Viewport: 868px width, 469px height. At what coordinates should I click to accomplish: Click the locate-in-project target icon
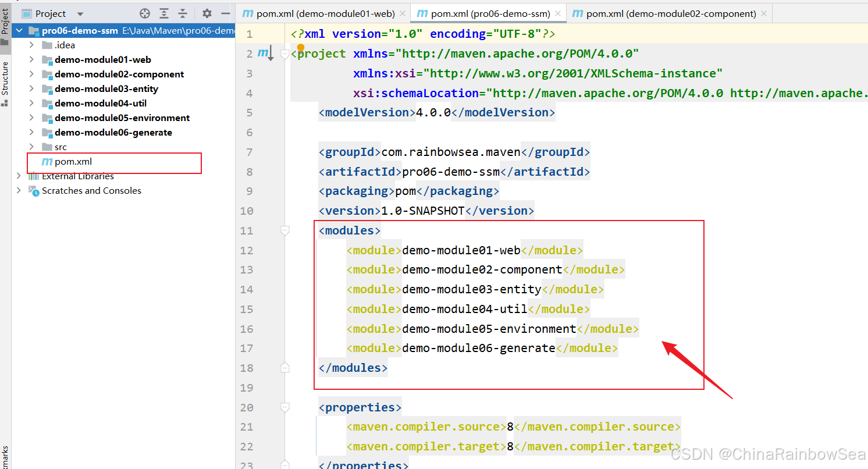pos(145,13)
